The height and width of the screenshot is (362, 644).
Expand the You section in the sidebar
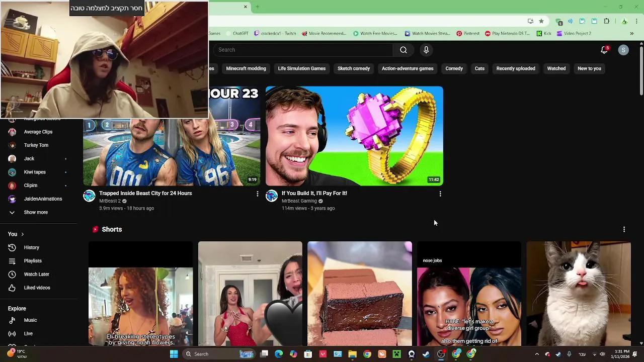click(12, 234)
